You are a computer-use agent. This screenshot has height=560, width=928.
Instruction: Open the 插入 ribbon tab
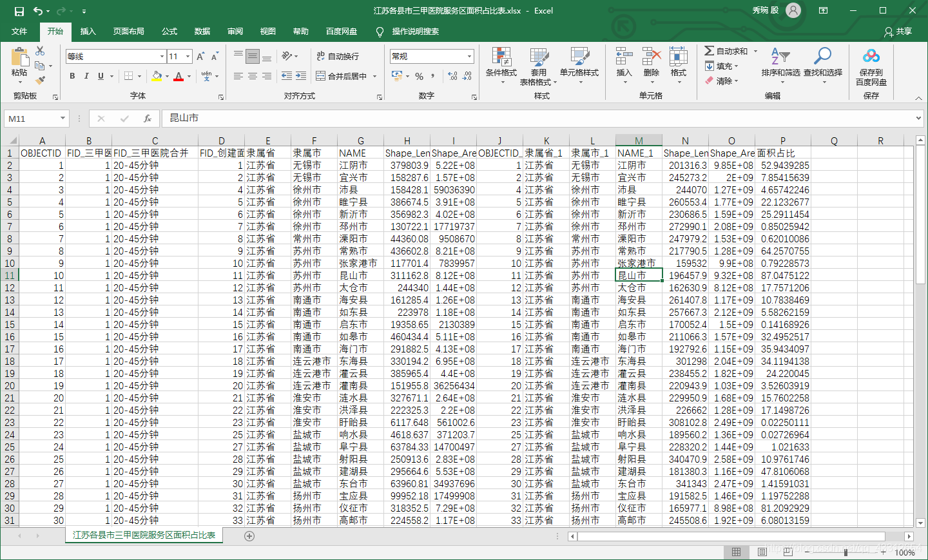88,32
